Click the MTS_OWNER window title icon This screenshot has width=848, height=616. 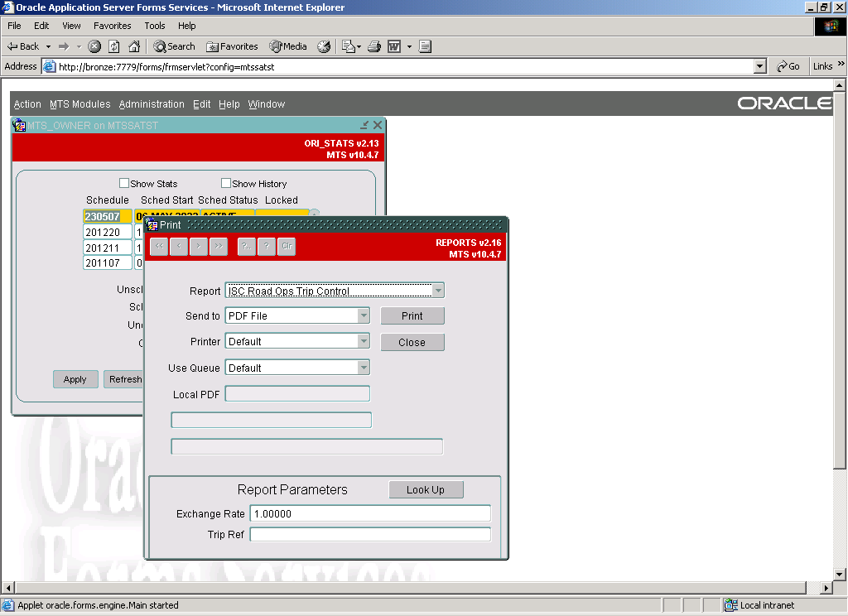pyautogui.click(x=20, y=126)
